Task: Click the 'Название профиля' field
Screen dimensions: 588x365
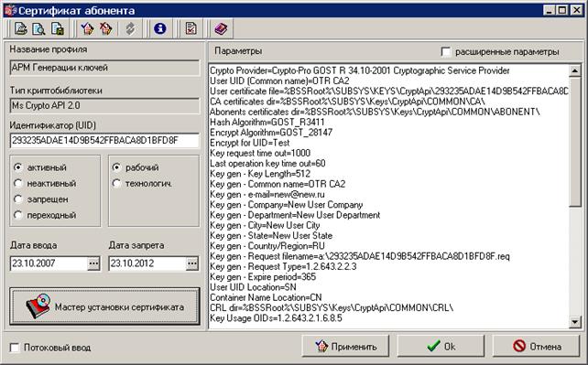Action: (x=104, y=68)
